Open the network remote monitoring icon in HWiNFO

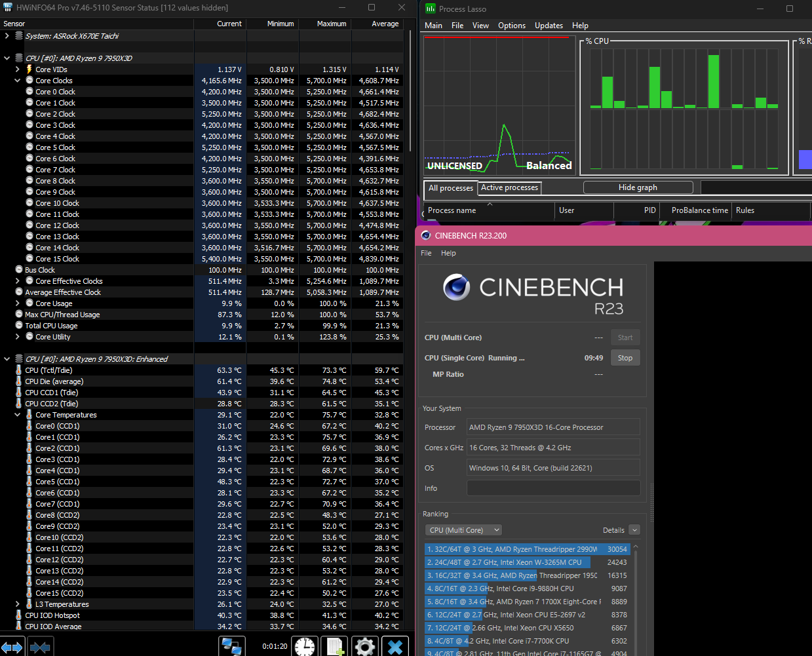pyautogui.click(x=231, y=647)
